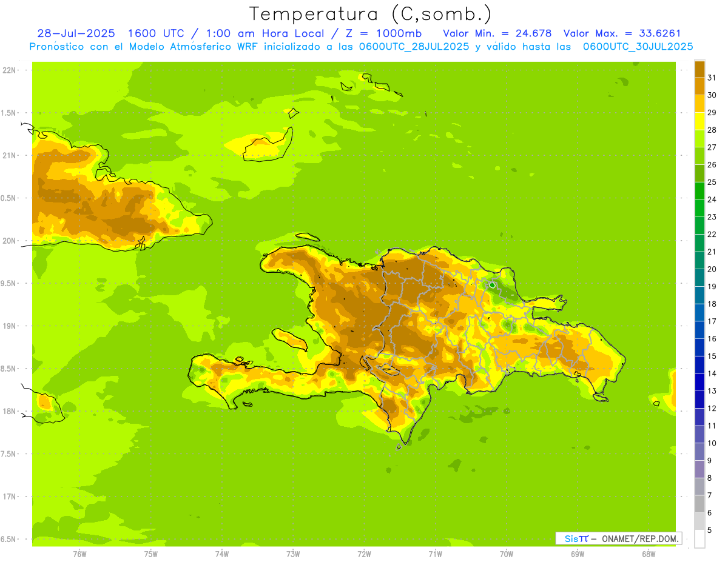Click legend value "15"
Image resolution: width=728 pixels, height=562 pixels.
(x=712, y=356)
